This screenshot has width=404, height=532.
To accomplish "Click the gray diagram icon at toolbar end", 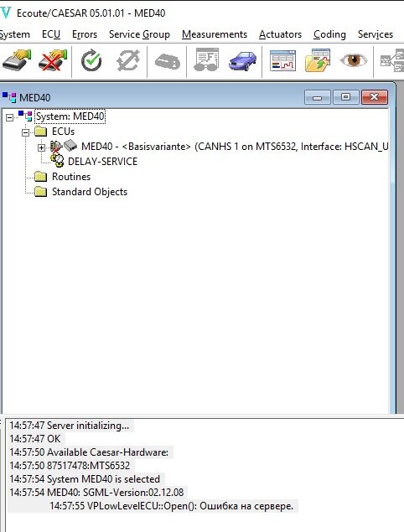I will coord(392,61).
